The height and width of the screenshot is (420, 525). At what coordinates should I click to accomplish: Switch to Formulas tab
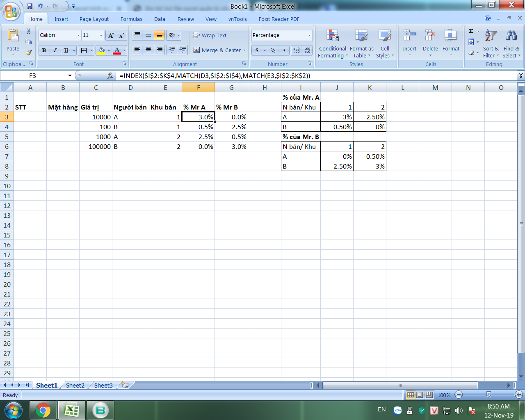click(131, 19)
